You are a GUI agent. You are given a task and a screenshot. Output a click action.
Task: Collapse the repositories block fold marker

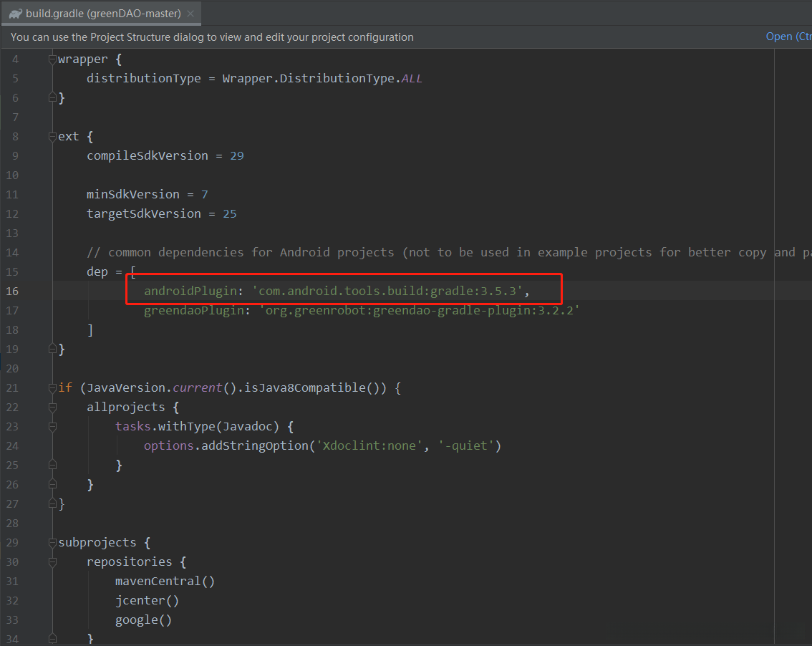(52, 562)
